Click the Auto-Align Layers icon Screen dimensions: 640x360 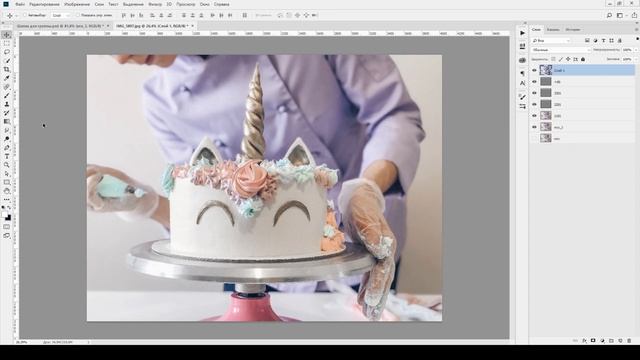(244, 15)
